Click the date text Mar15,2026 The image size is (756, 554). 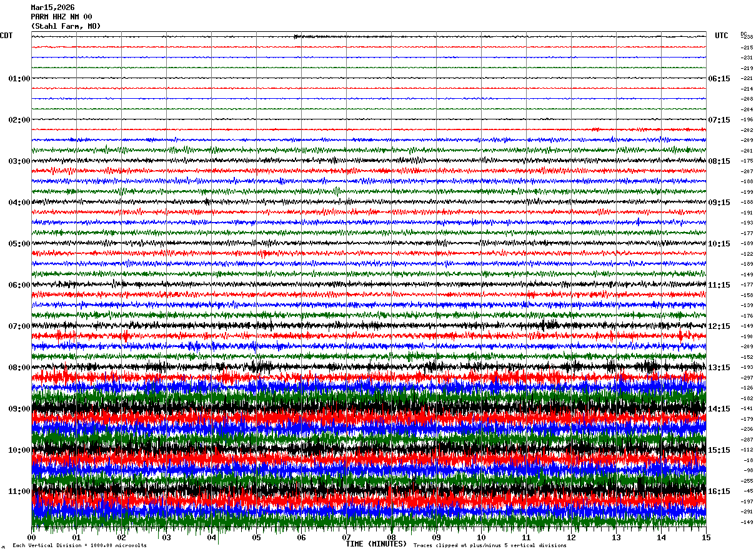coord(52,8)
